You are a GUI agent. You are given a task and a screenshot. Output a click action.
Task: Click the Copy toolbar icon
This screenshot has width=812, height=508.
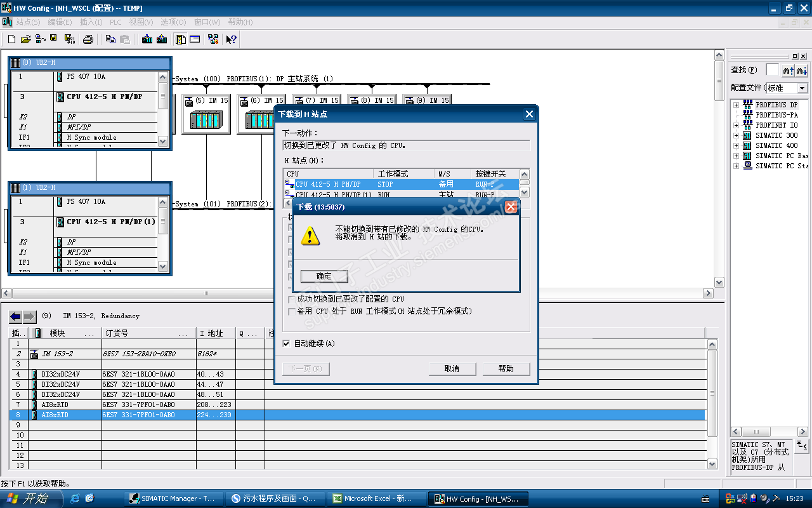tap(110, 39)
